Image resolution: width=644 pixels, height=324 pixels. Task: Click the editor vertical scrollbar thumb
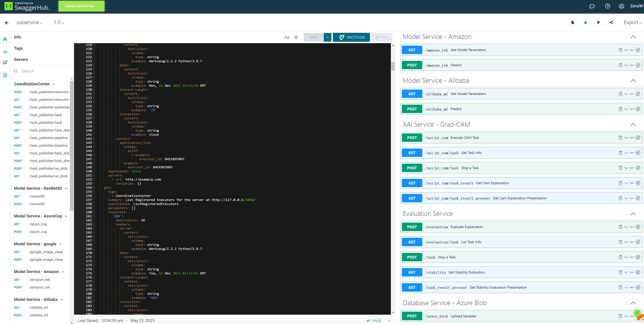[x=393, y=66]
